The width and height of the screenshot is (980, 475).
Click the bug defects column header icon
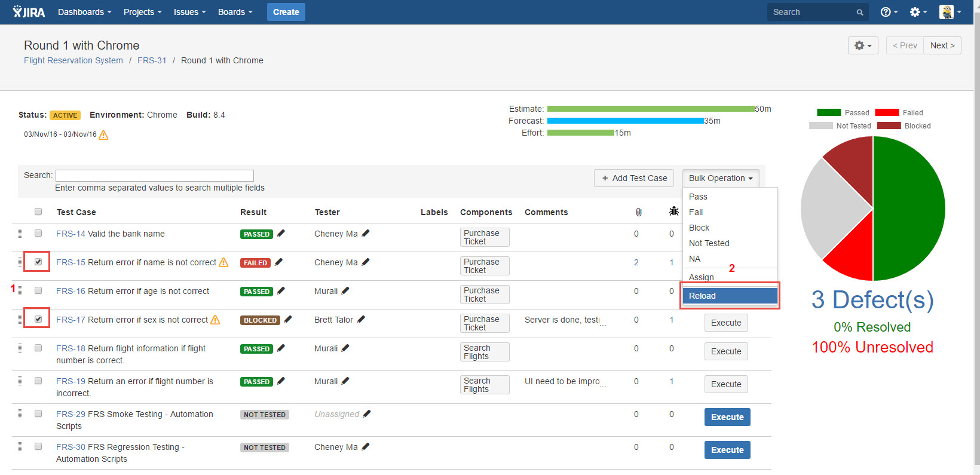pyautogui.click(x=674, y=211)
